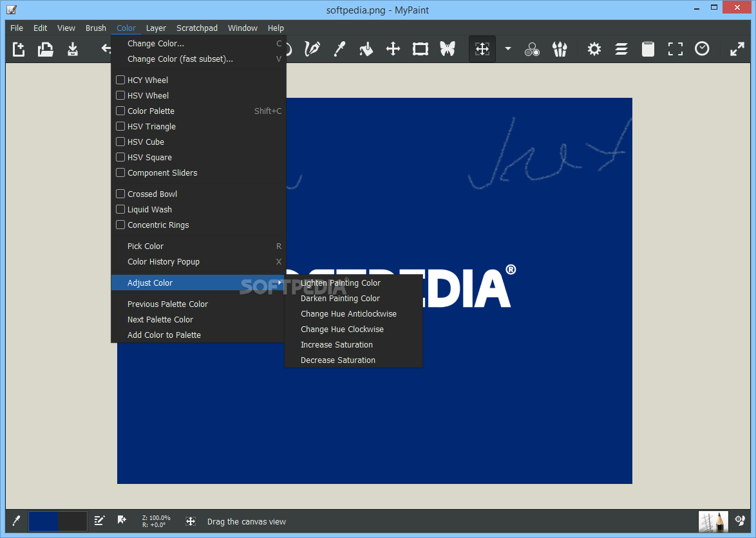The height and width of the screenshot is (538, 756).
Task: Open the Layer menu
Action: pos(156,28)
